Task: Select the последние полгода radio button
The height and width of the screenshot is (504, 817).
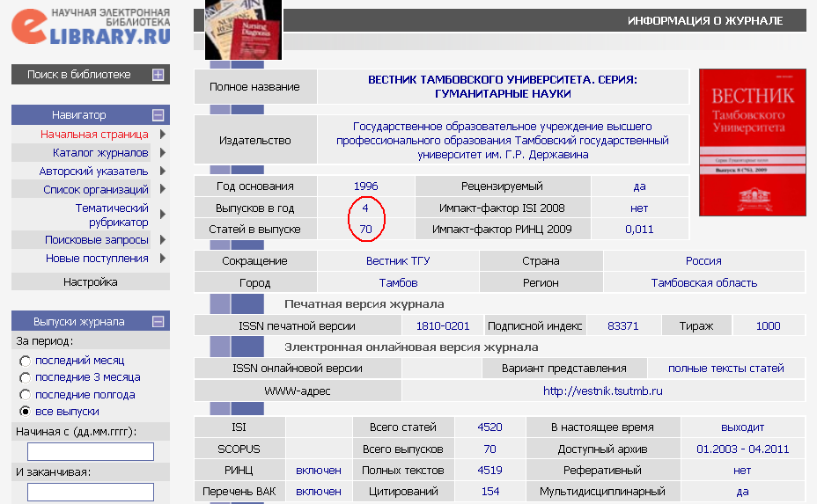Action: (x=25, y=395)
